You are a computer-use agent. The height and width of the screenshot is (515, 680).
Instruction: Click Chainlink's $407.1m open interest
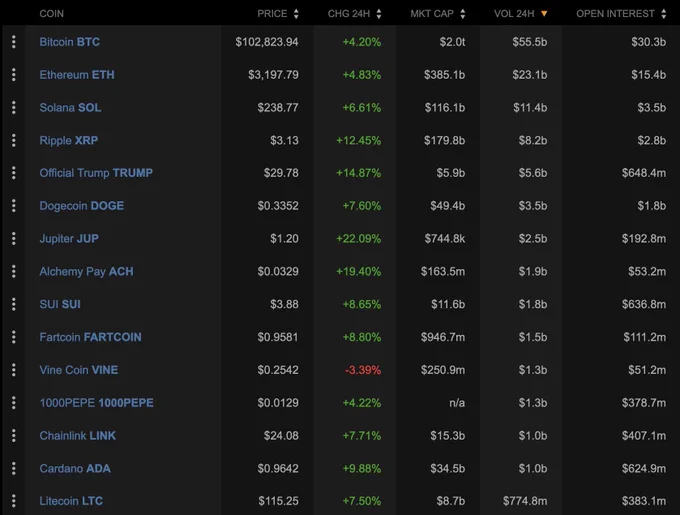644,436
